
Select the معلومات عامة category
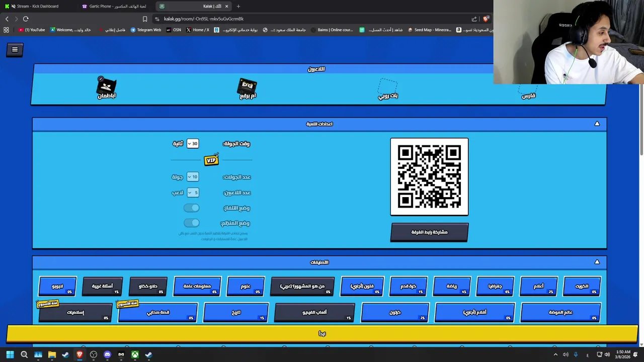pyautogui.click(x=197, y=286)
